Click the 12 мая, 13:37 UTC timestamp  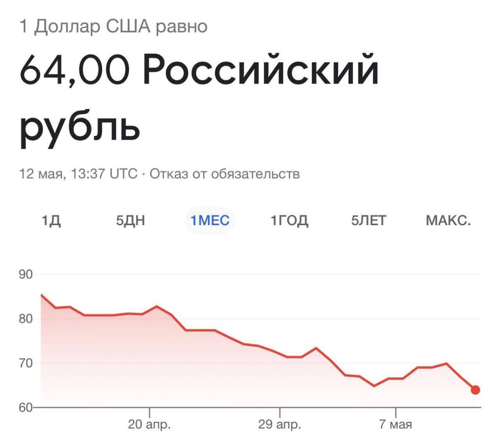click(x=78, y=173)
